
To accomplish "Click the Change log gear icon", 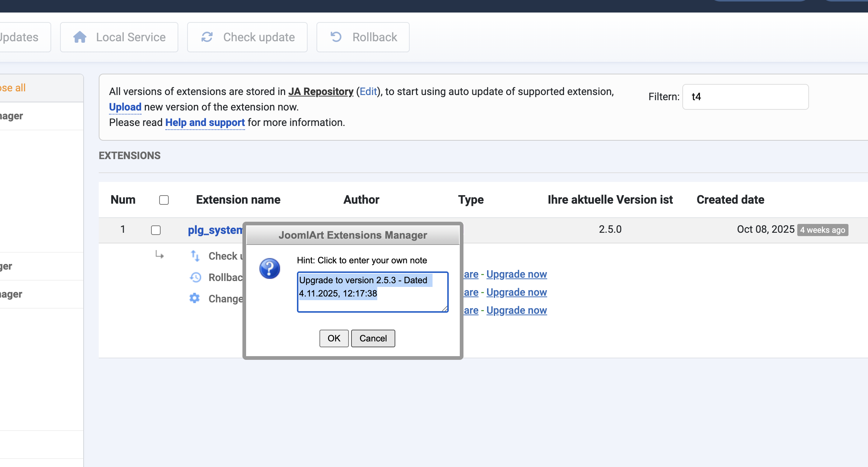I will [x=195, y=298].
